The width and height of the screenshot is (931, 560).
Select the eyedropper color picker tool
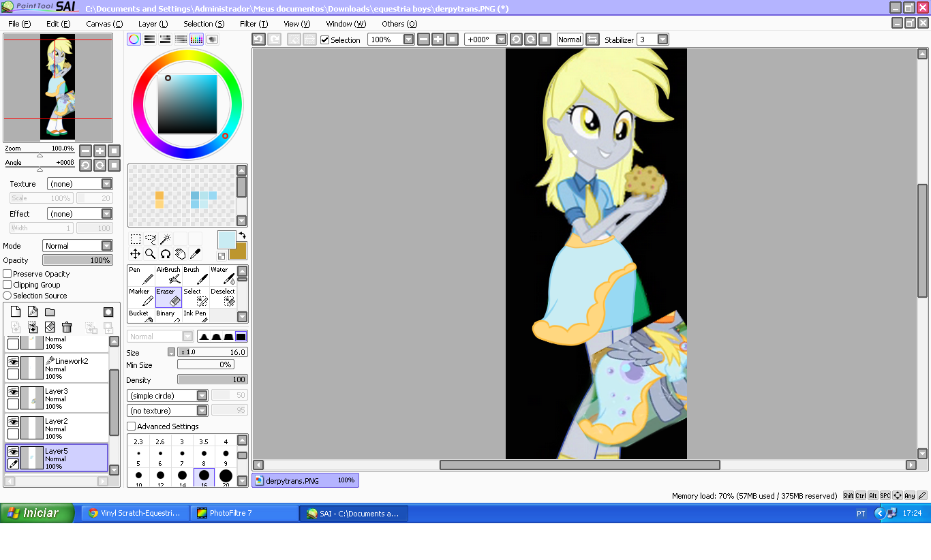point(195,254)
